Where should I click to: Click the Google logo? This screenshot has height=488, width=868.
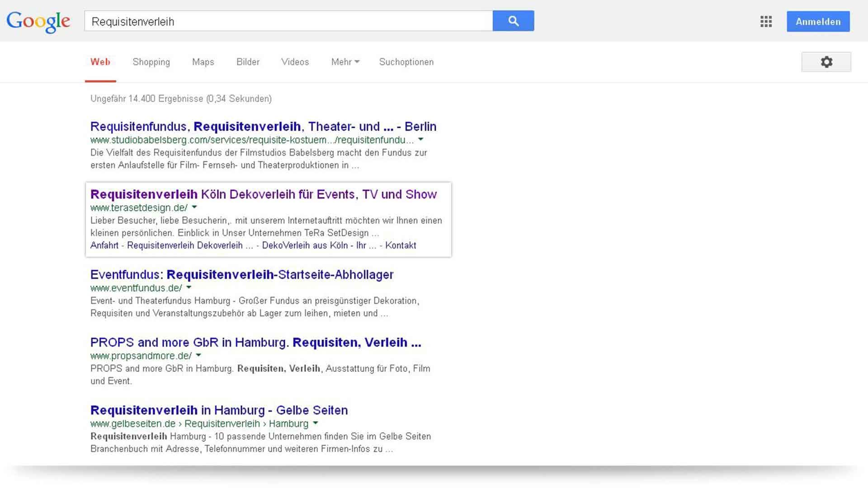click(38, 21)
